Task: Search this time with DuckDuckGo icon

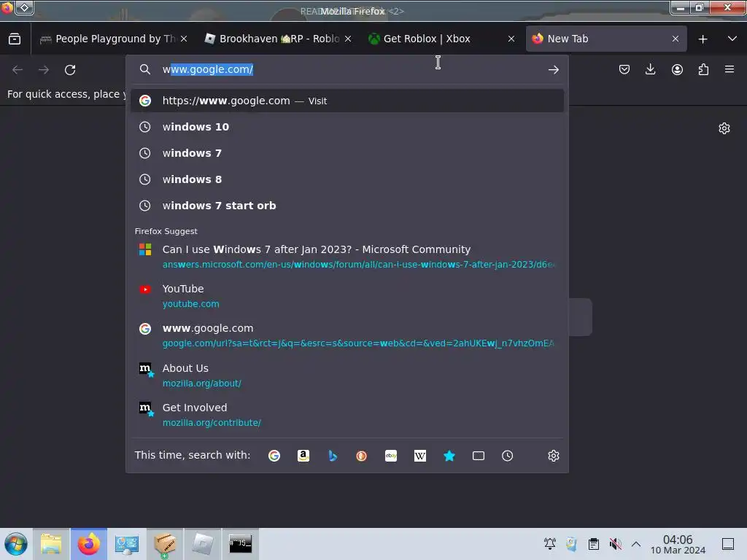Action: (x=362, y=456)
